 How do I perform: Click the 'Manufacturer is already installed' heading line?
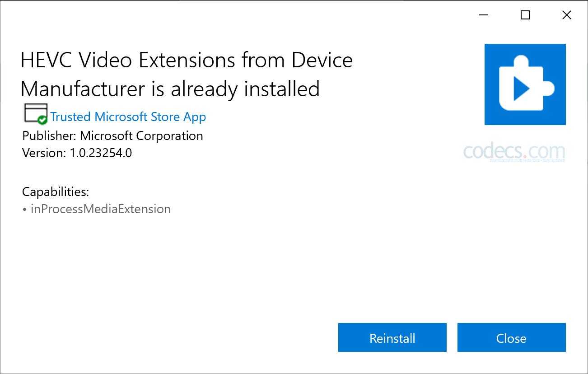coord(170,89)
